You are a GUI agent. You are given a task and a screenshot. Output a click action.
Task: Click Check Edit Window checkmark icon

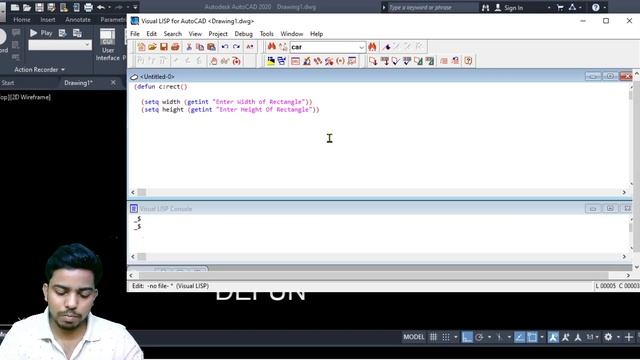396,61
